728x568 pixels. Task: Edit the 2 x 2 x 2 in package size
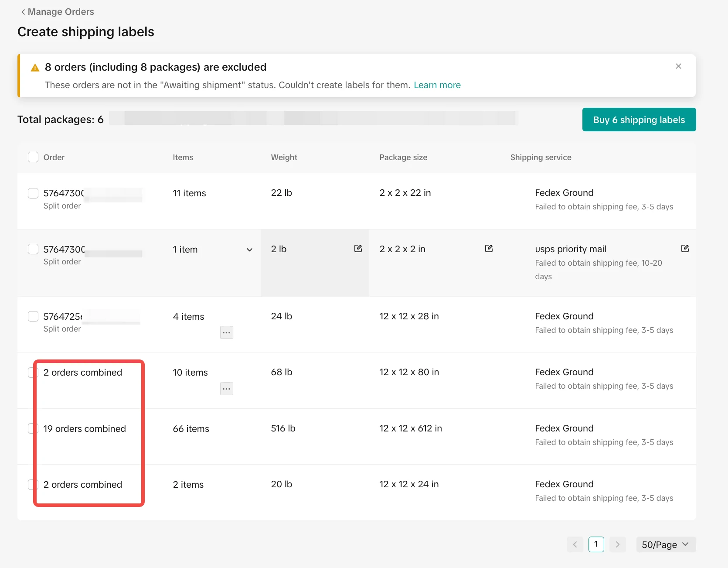point(489,249)
